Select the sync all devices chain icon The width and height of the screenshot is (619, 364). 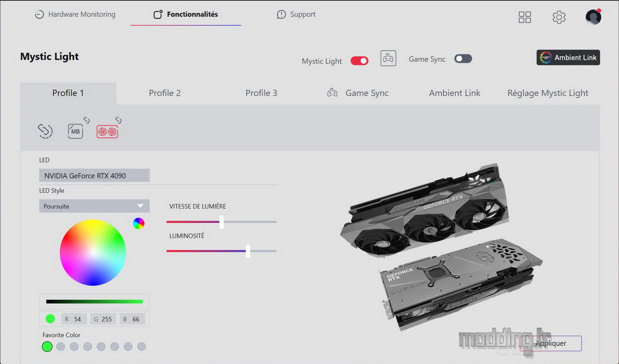pyautogui.click(x=45, y=131)
